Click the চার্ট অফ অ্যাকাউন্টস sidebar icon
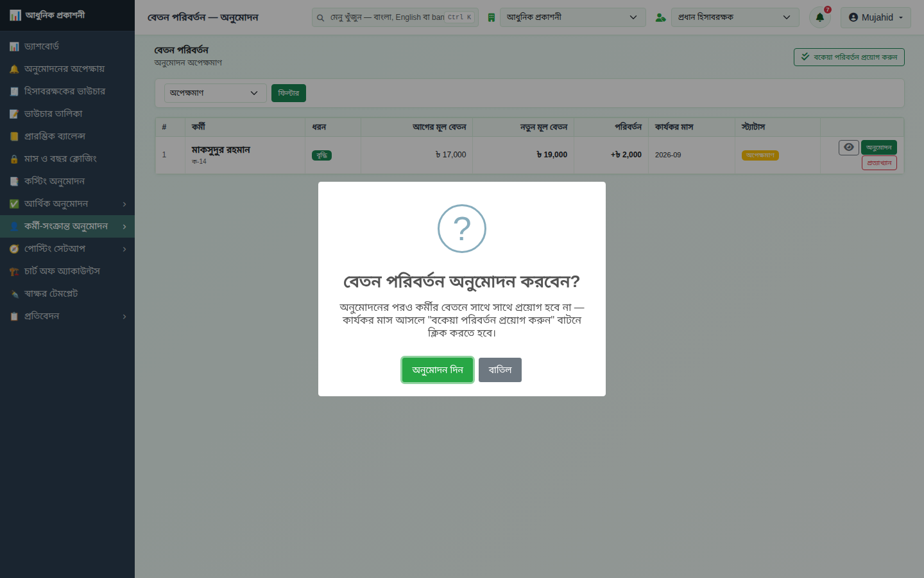This screenshot has width=924, height=578. click(14, 271)
